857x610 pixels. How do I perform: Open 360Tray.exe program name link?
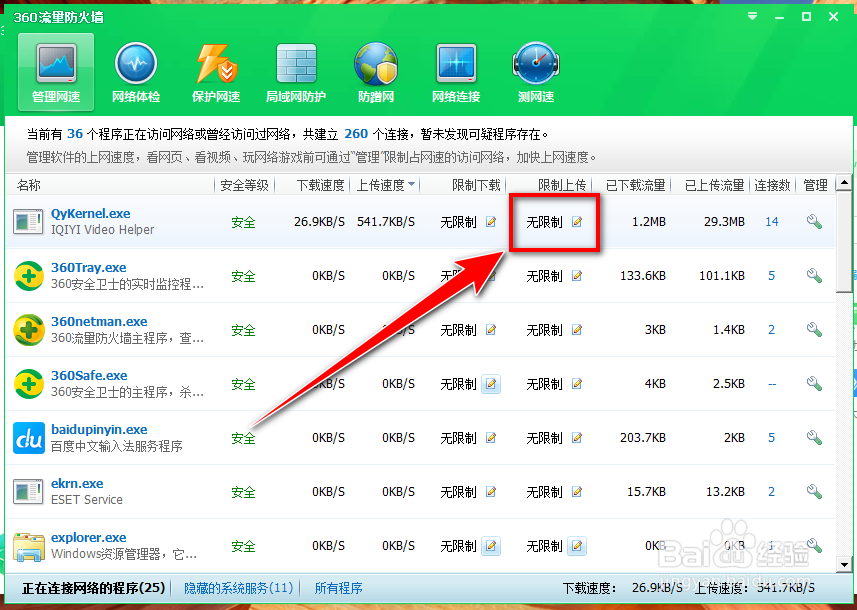pos(89,268)
